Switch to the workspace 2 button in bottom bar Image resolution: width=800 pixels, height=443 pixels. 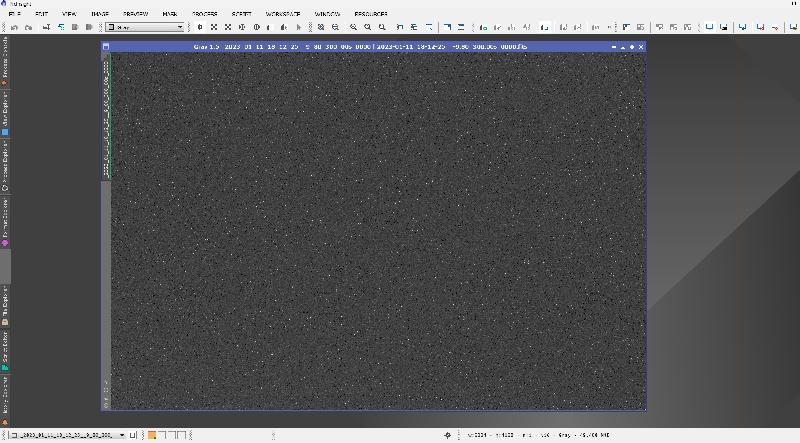(x=162, y=435)
